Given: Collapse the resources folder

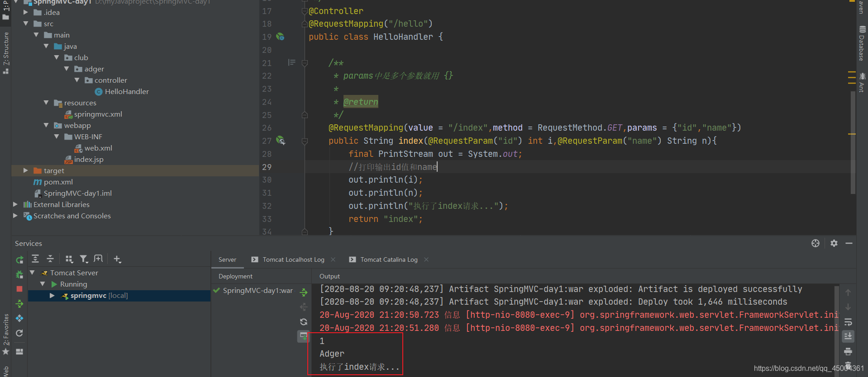Looking at the screenshot, I should pos(46,103).
